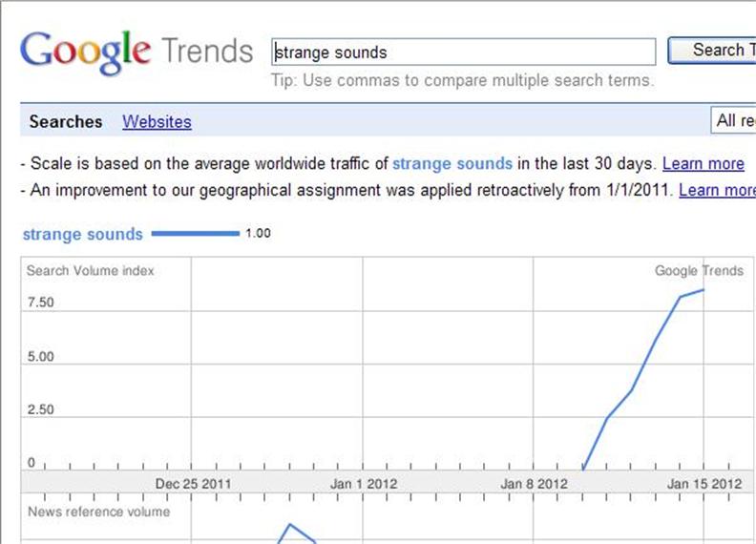Click in the search terms input field

pyautogui.click(x=464, y=52)
